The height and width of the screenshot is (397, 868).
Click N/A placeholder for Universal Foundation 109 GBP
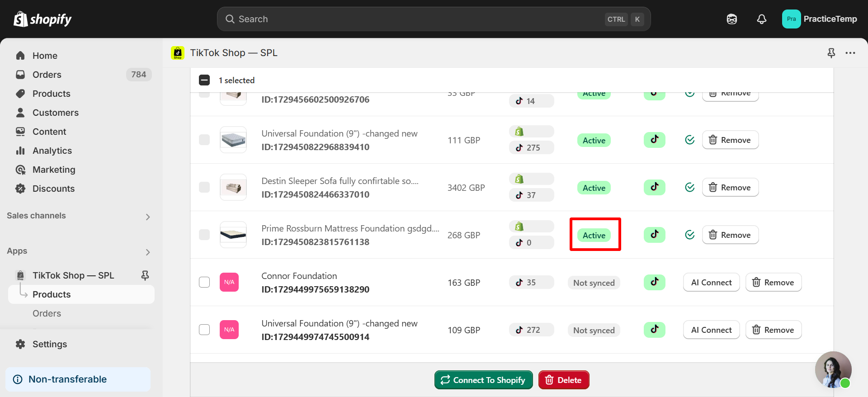click(x=229, y=330)
